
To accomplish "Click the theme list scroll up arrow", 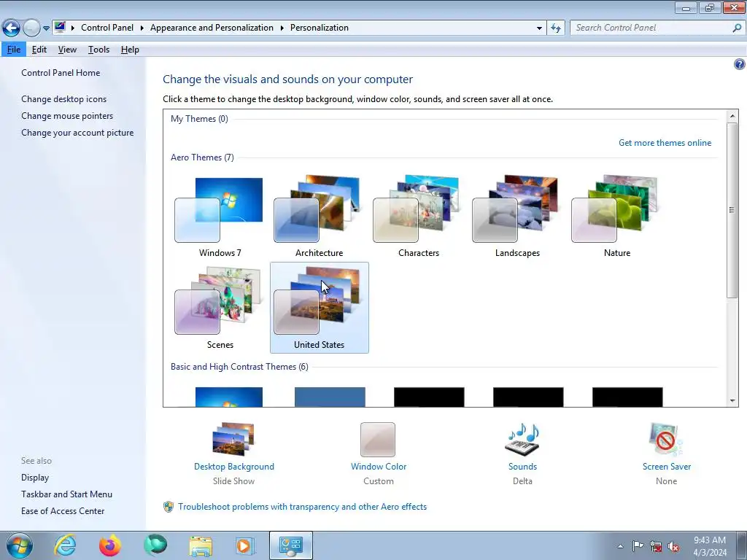I will (732, 116).
